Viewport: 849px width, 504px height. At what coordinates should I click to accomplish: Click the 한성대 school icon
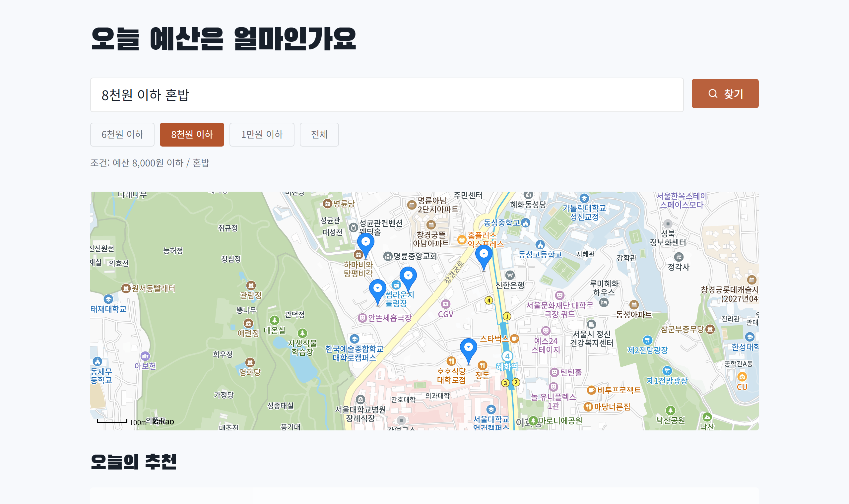[750, 337]
